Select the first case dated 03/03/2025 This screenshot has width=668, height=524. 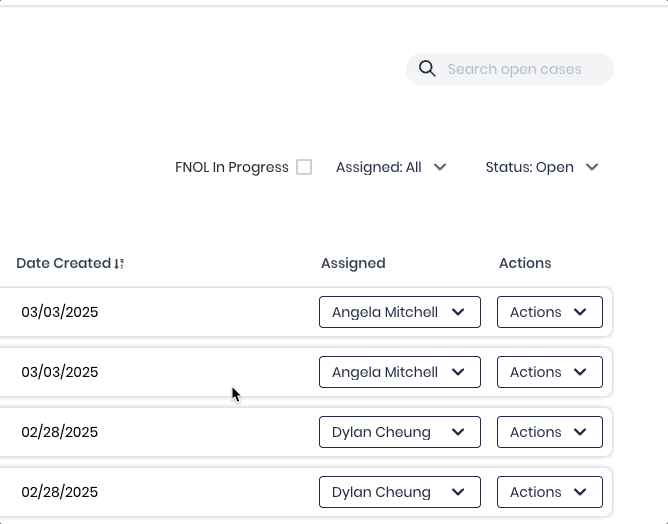(60, 312)
